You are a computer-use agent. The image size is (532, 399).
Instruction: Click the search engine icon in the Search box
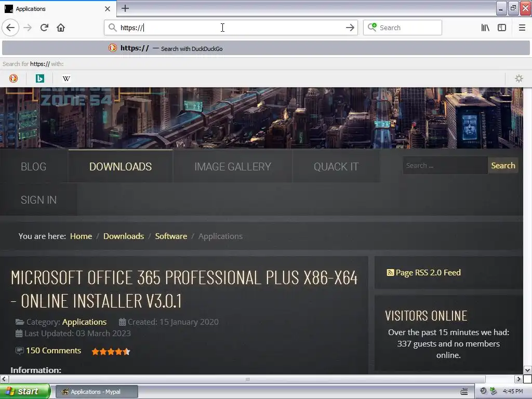click(372, 27)
